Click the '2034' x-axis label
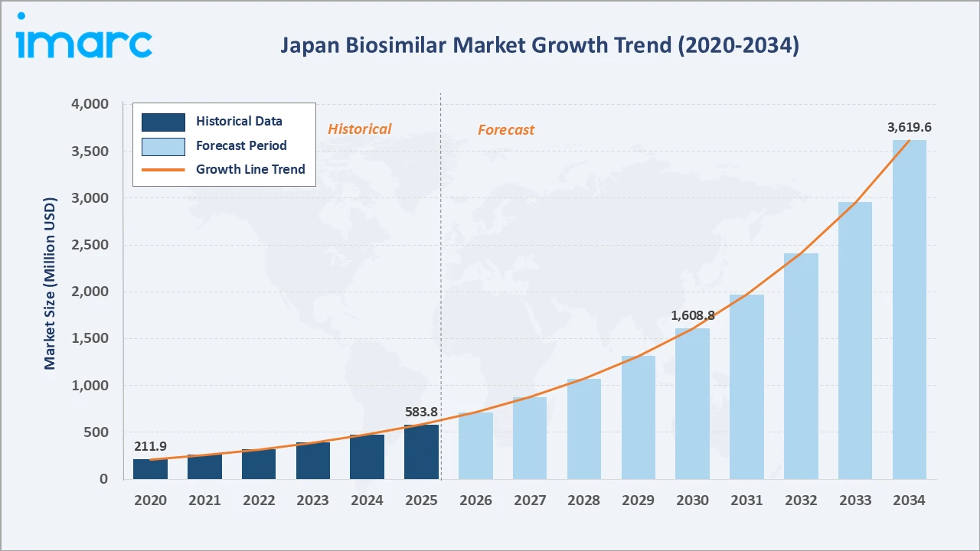 910,500
